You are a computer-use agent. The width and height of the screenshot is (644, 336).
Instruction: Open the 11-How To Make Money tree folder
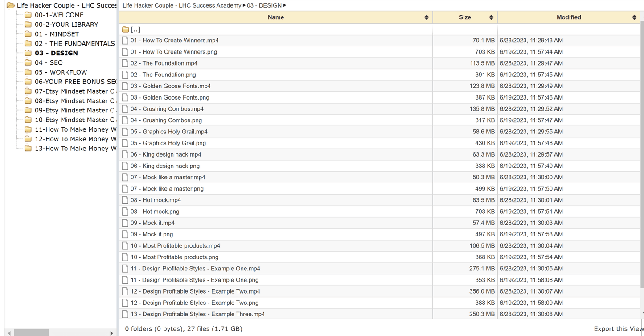pos(75,129)
